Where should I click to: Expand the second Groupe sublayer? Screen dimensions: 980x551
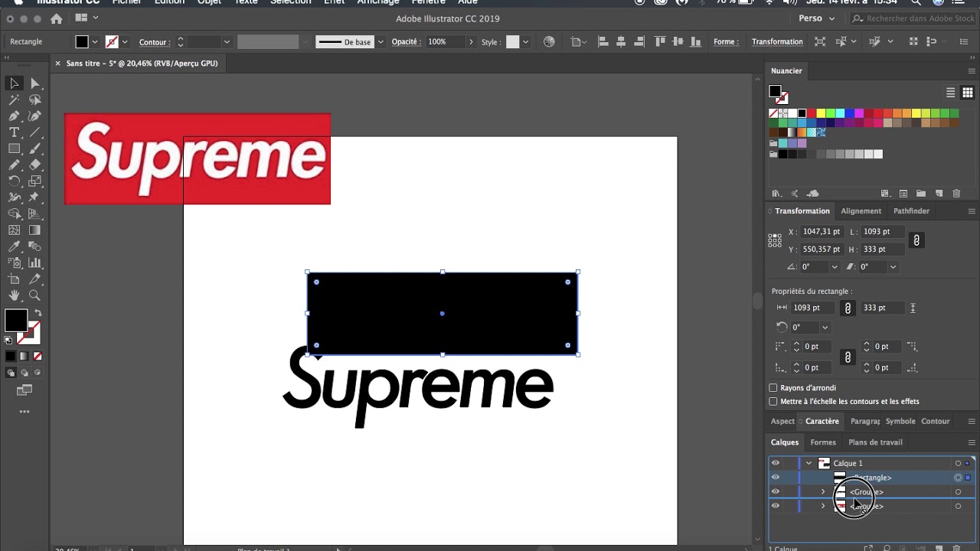[x=823, y=506]
